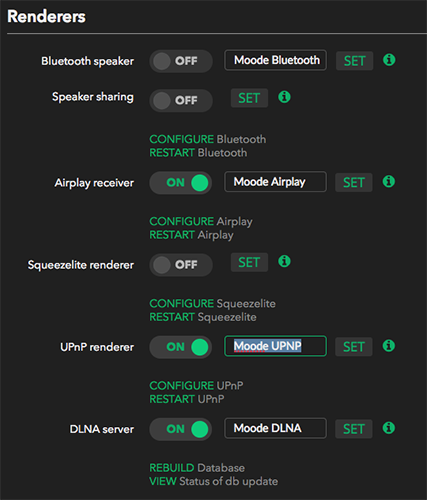Screen dimensions: 427x500
Task: Switch off the DLNA server toggle
Action: (x=181, y=429)
